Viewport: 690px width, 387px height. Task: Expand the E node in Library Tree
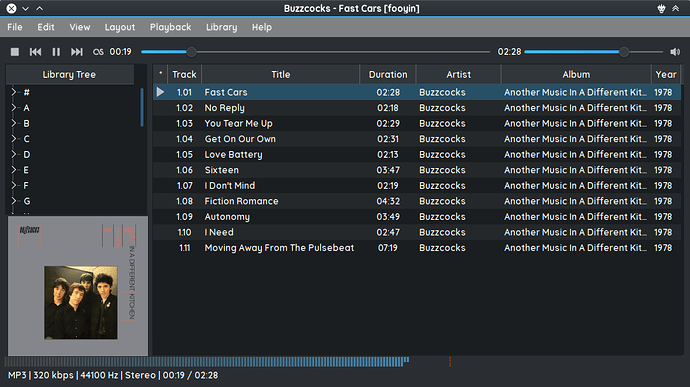pyautogui.click(x=14, y=170)
